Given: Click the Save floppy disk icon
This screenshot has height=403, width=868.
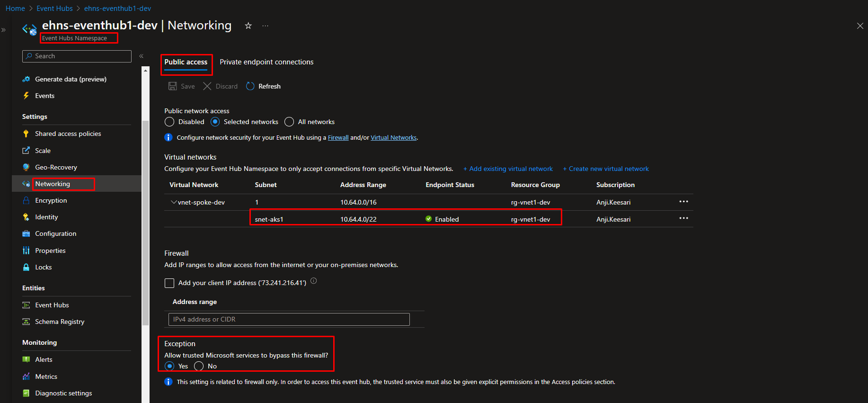Looking at the screenshot, I should coord(173,86).
